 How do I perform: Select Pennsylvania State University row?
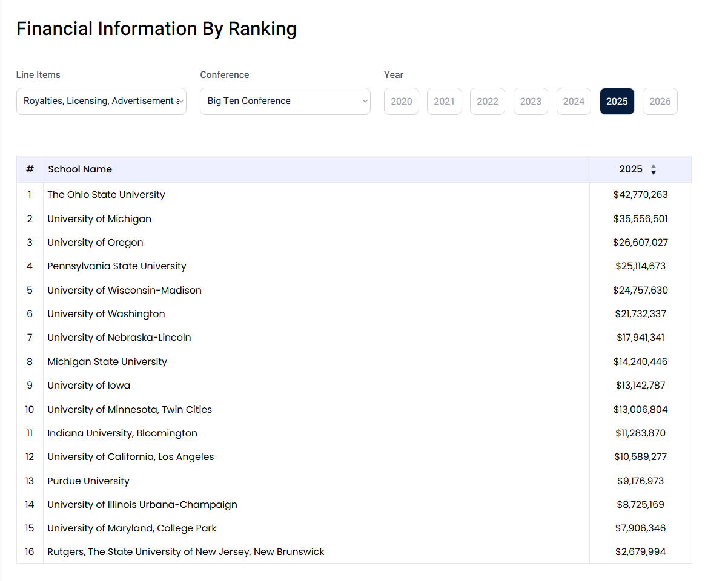click(117, 266)
